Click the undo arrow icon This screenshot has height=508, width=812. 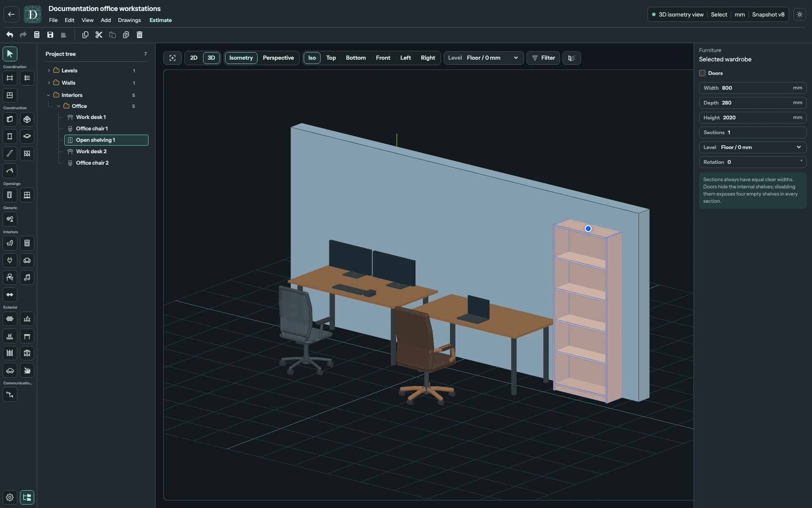point(10,35)
